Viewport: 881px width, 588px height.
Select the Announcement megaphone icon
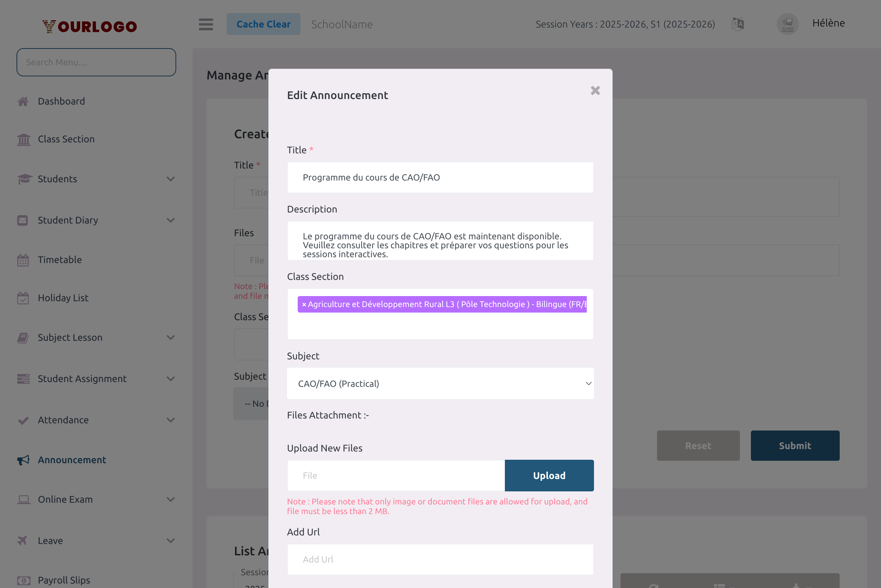coord(22,460)
